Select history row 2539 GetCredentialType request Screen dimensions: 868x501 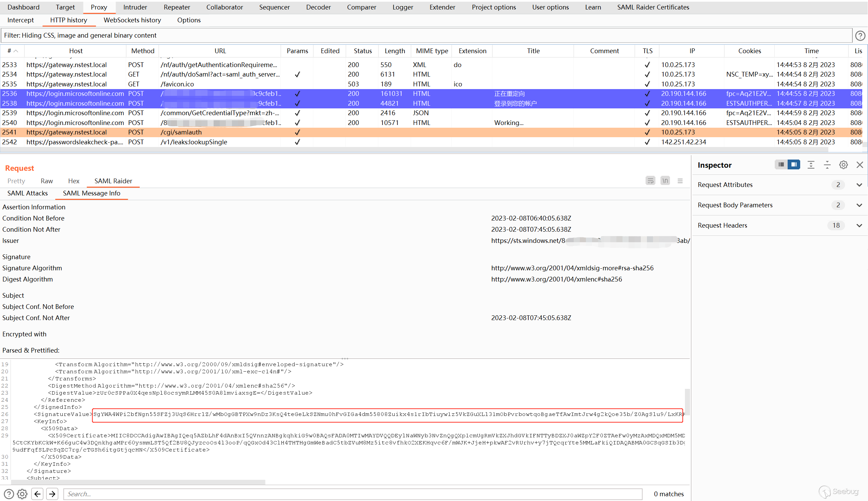[220, 113]
